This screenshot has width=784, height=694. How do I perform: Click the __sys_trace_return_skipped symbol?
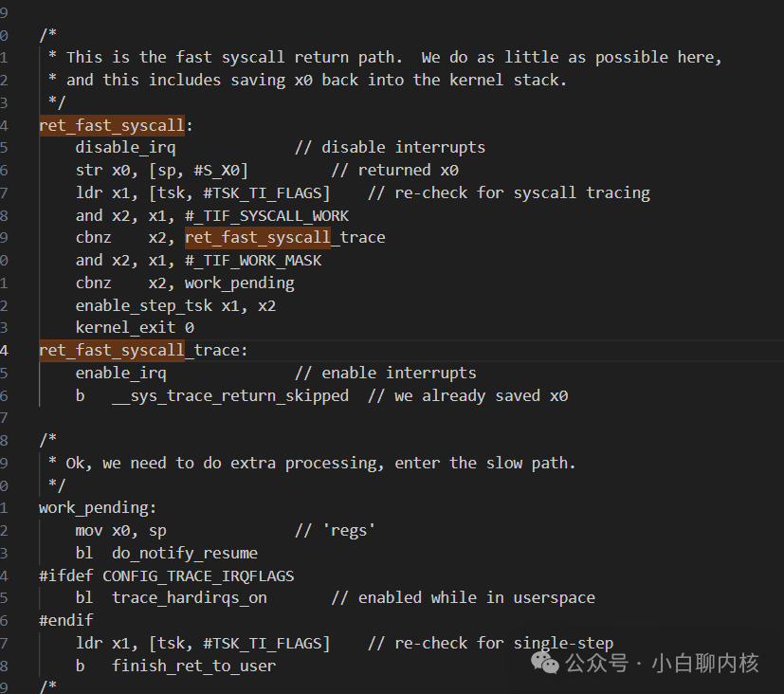(x=230, y=395)
